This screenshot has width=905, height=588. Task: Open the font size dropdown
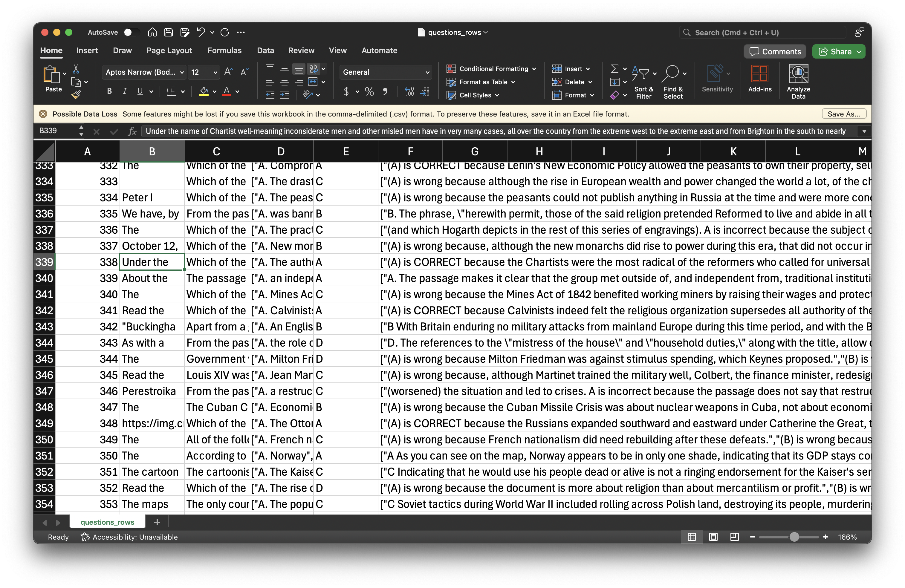coord(215,72)
